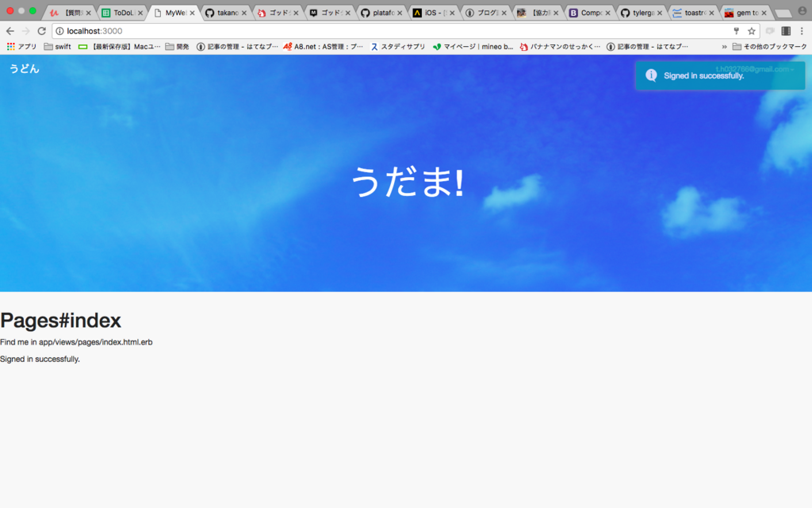Open the 最新保存版 Mac bookmark
The width and height of the screenshot is (812, 508).
point(119,47)
